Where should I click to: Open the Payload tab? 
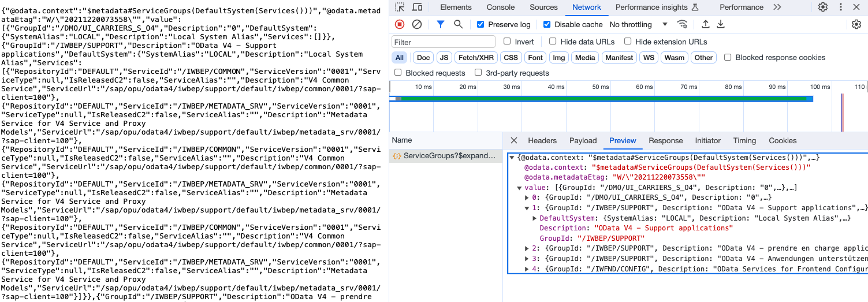coord(583,140)
